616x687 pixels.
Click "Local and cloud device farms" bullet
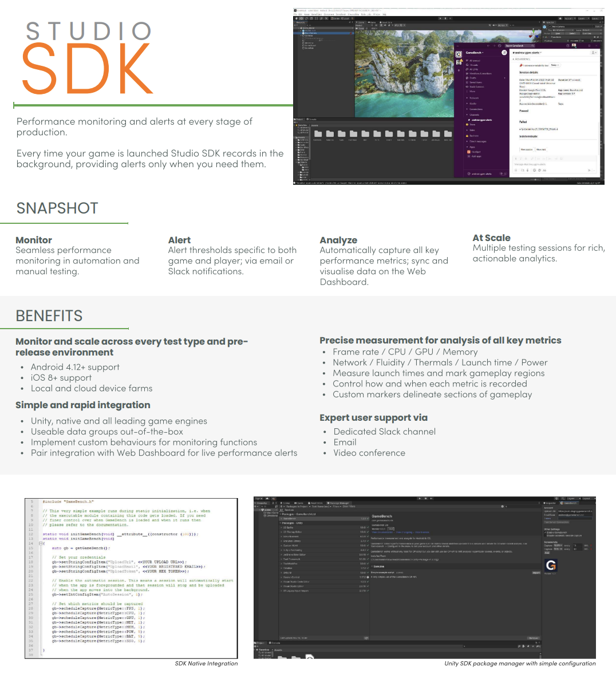coord(92,388)
